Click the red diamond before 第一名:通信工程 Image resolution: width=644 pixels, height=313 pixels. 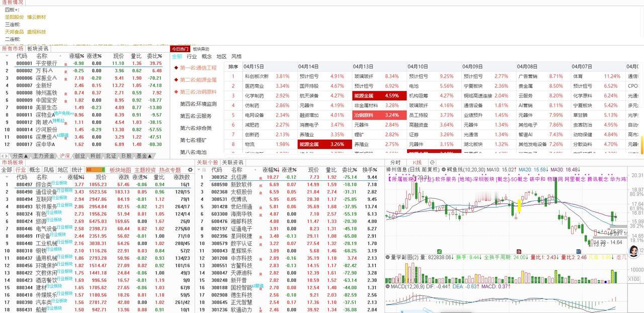coord(176,68)
